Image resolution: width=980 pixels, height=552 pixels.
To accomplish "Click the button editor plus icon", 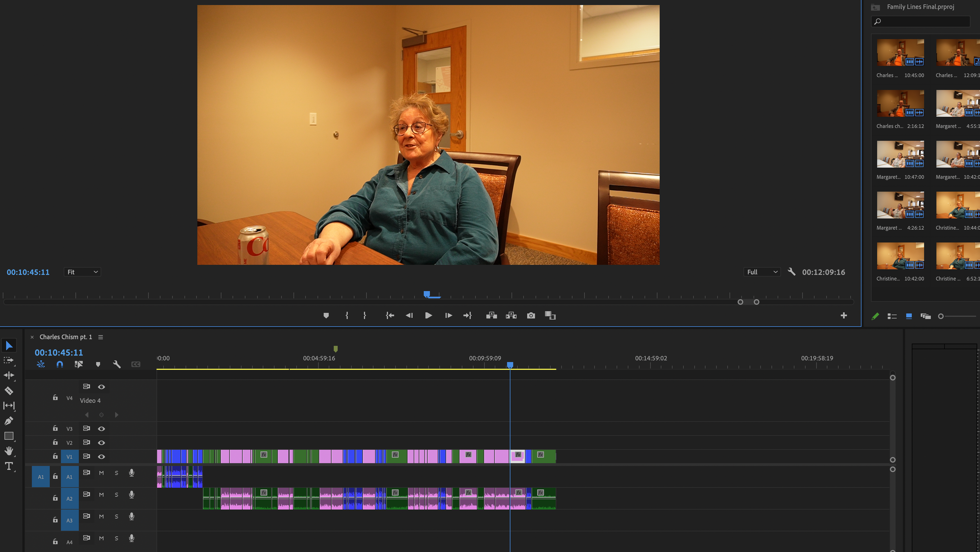I will 844,315.
